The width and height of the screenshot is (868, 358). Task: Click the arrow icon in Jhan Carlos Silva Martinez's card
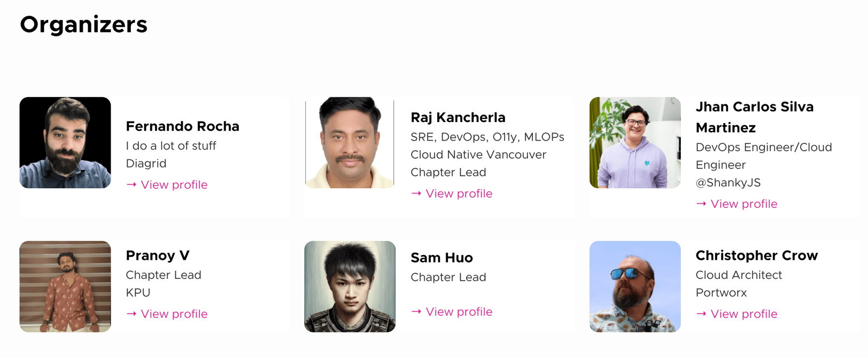[701, 204]
